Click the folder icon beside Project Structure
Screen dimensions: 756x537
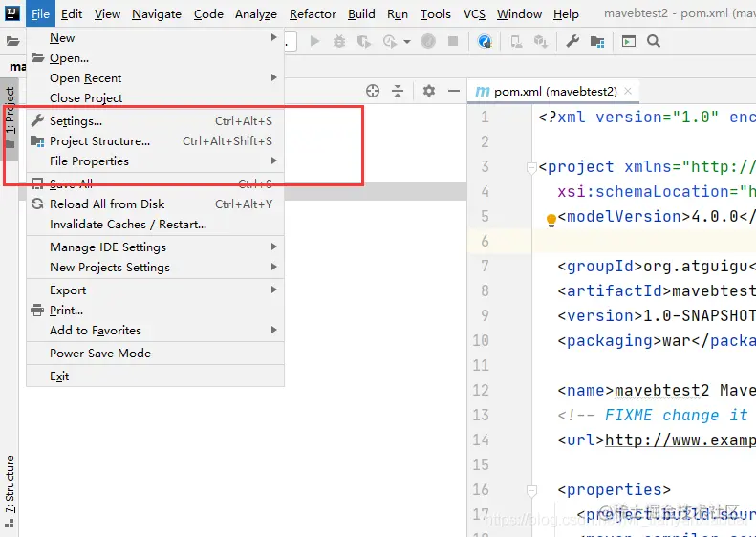[x=37, y=140]
